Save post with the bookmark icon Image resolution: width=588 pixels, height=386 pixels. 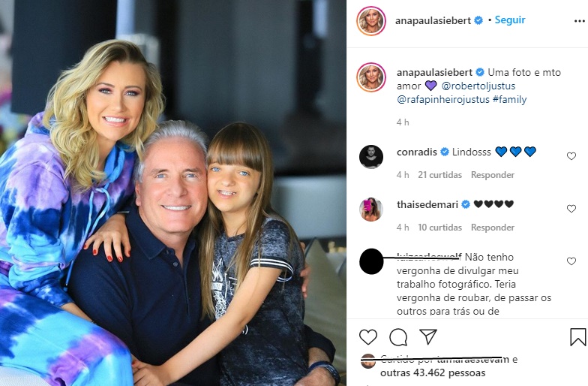[577, 336]
